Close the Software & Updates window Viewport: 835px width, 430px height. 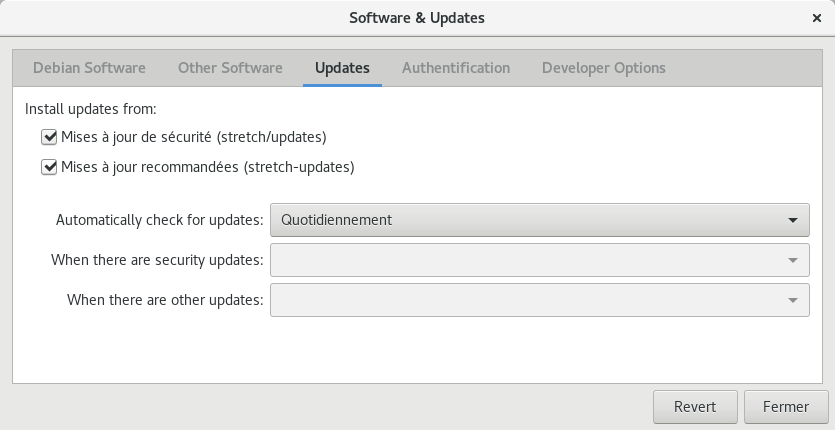pos(816,19)
